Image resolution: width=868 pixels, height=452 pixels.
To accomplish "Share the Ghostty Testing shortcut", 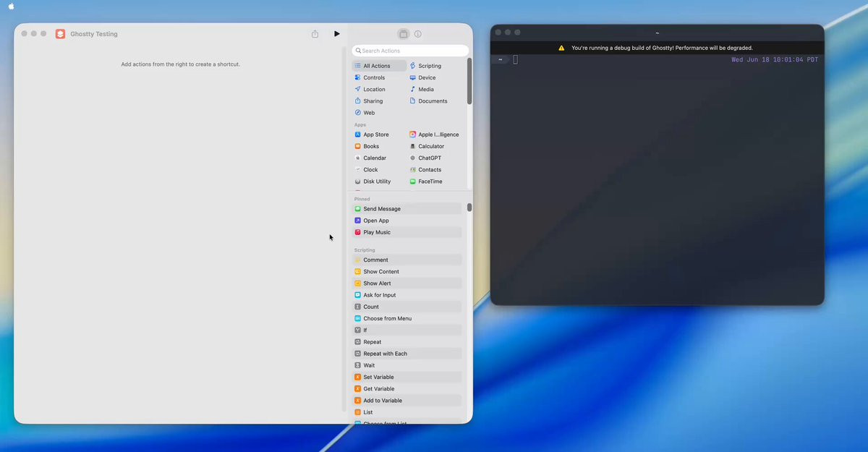I will (x=315, y=34).
